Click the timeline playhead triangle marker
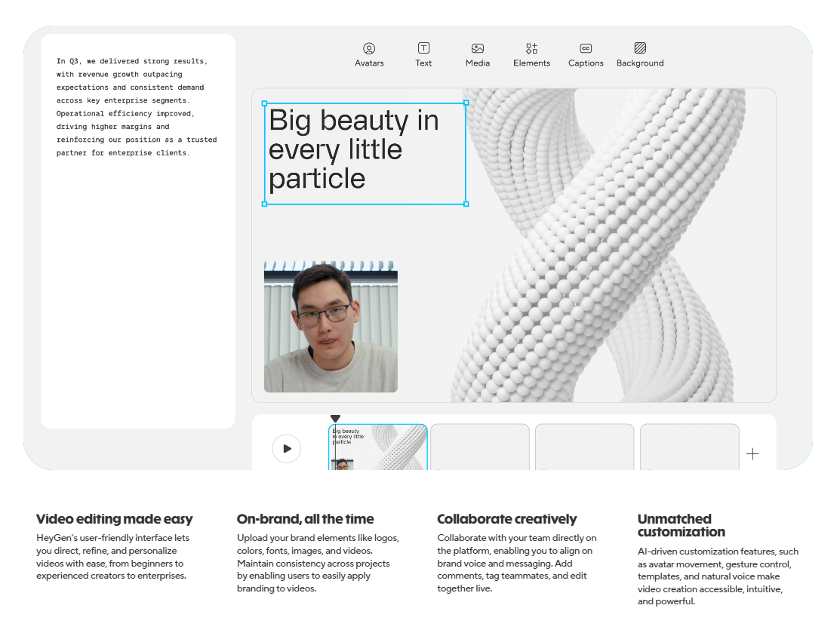This screenshot has height=633, width=840. pos(336,419)
